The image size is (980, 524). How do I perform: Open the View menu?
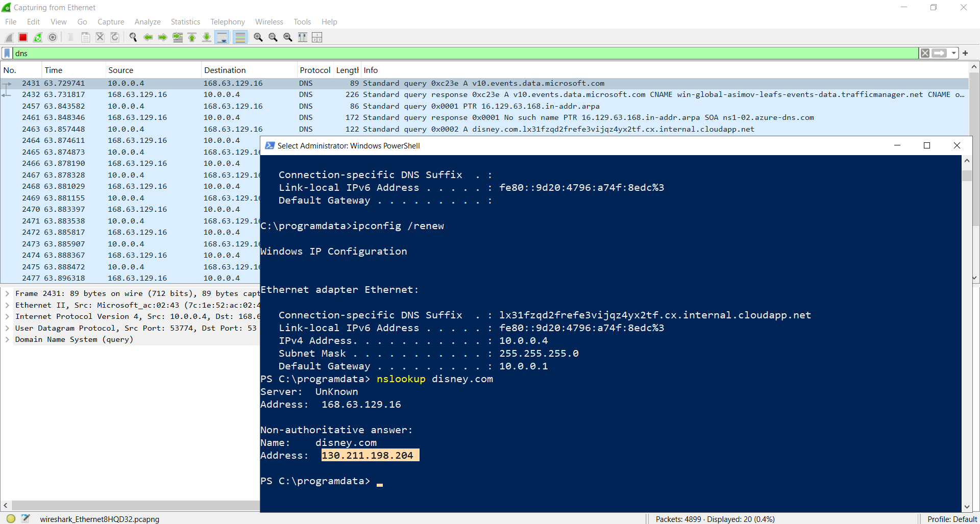click(58, 22)
